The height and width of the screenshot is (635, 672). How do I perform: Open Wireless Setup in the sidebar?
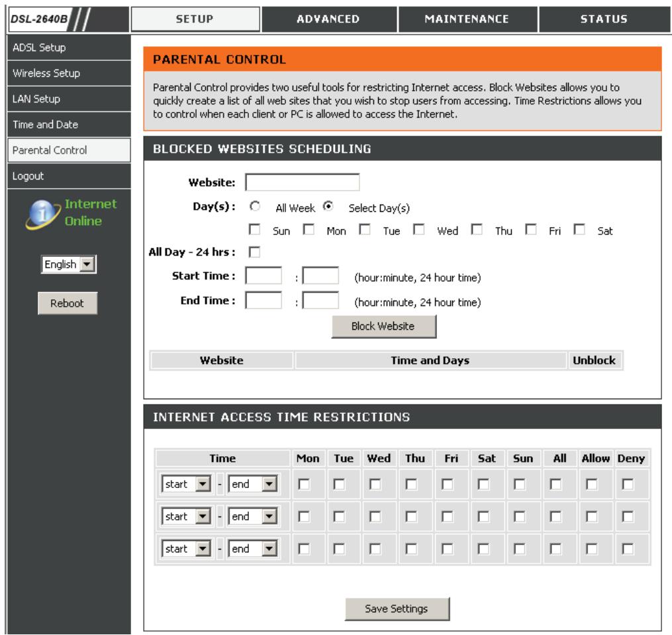65,73
